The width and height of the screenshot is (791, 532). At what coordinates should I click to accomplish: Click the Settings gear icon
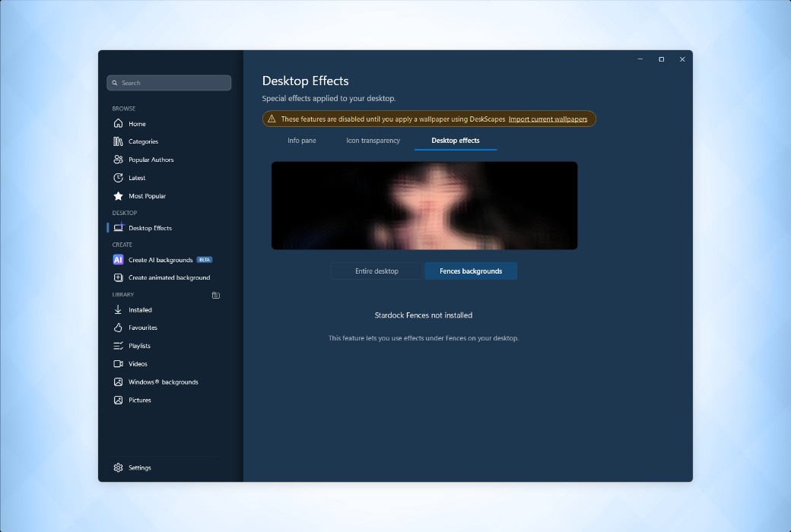[x=118, y=468]
